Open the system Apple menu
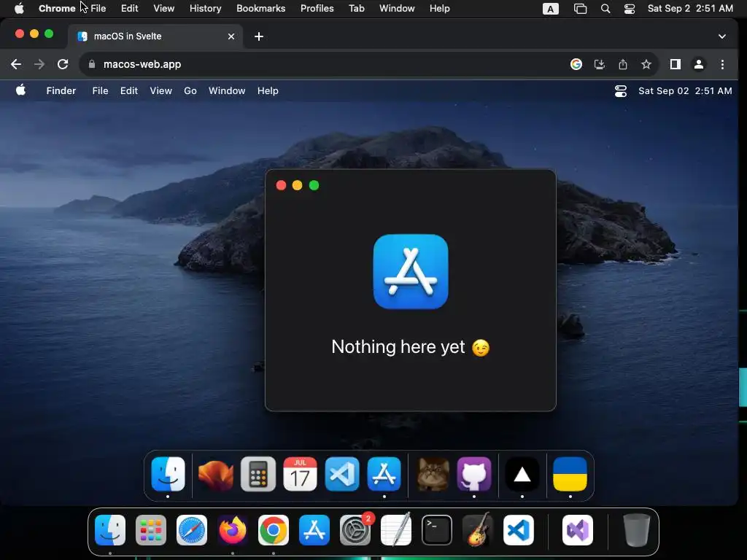 (x=19, y=9)
